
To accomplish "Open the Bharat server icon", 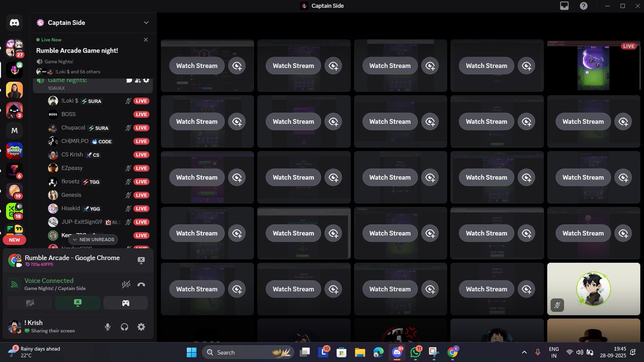I will [x=14, y=151].
